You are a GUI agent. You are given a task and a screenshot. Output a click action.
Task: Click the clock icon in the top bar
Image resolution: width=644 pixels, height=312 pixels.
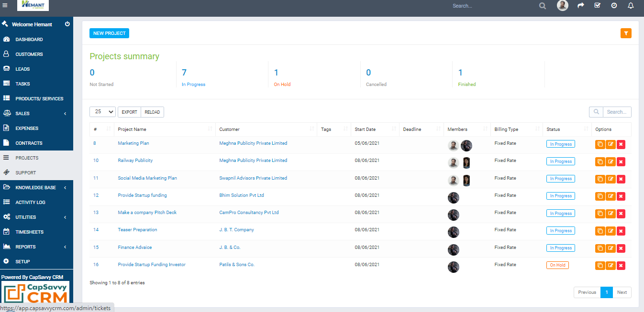pyautogui.click(x=613, y=6)
